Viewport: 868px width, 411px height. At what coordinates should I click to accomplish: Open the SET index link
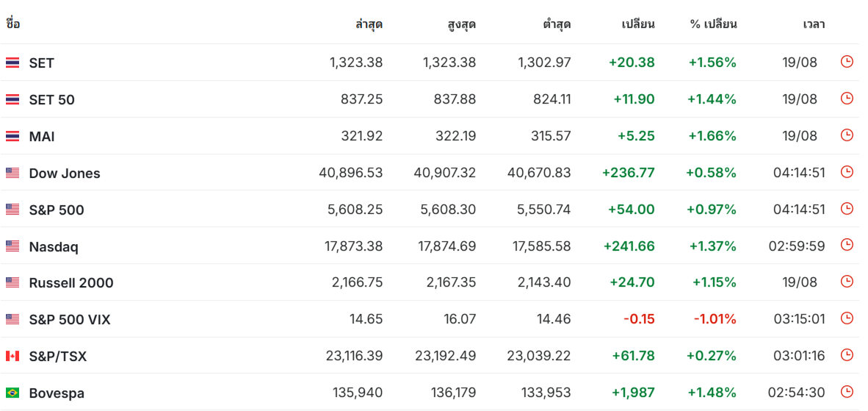click(x=41, y=63)
